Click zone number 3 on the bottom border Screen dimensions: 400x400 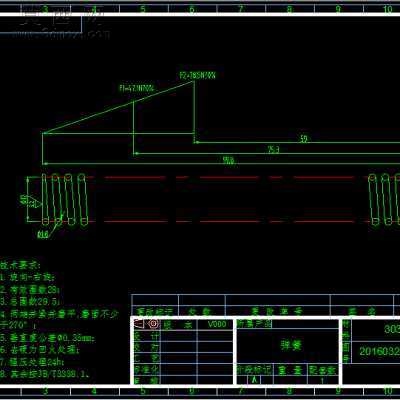tap(45, 391)
